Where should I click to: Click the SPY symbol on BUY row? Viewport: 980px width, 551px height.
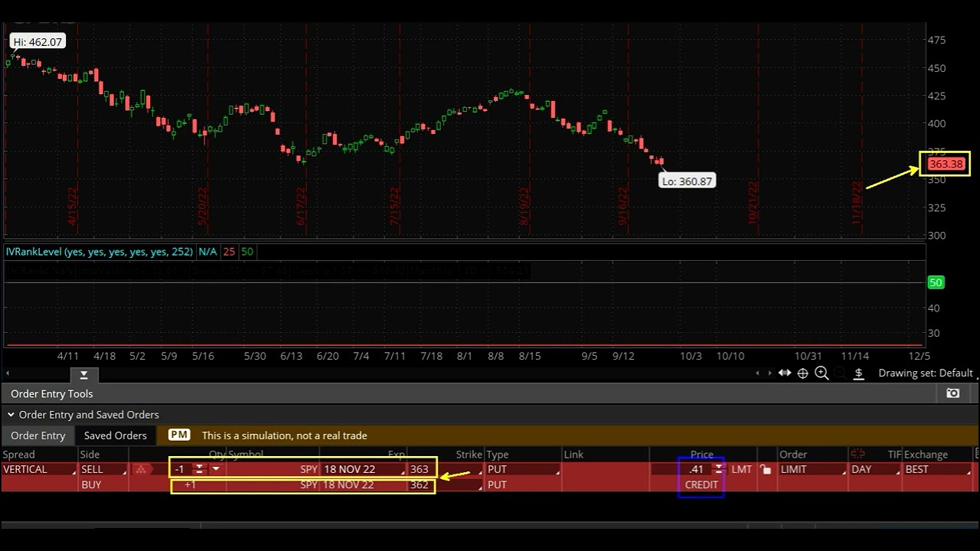click(x=309, y=484)
